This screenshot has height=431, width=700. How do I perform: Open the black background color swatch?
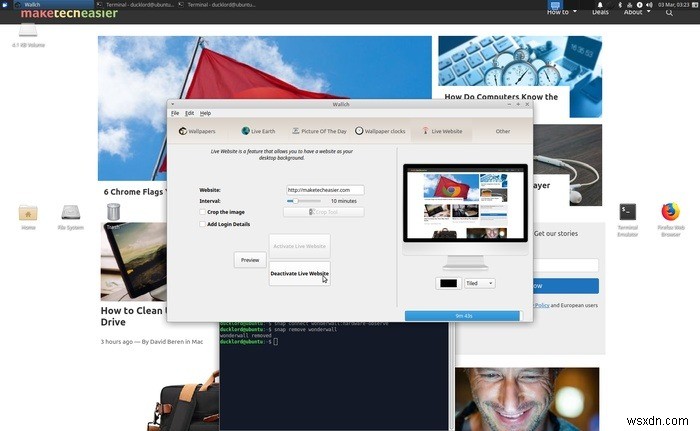click(x=448, y=283)
